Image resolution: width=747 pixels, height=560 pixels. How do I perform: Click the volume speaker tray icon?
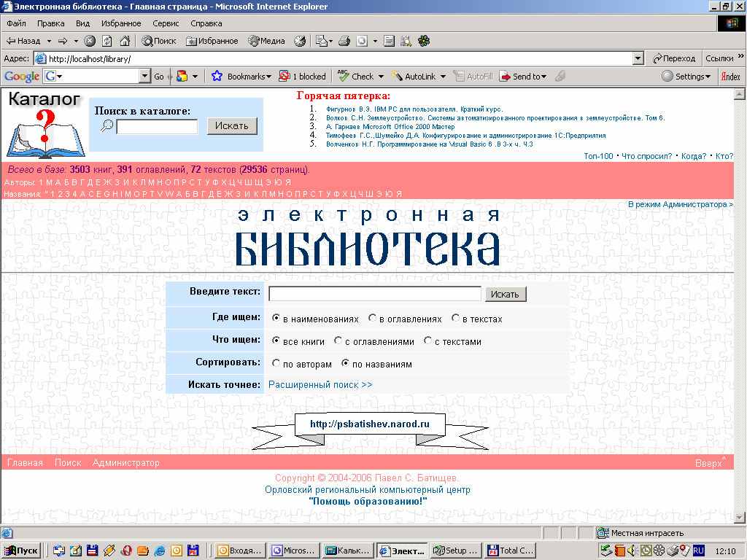(x=632, y=551)
